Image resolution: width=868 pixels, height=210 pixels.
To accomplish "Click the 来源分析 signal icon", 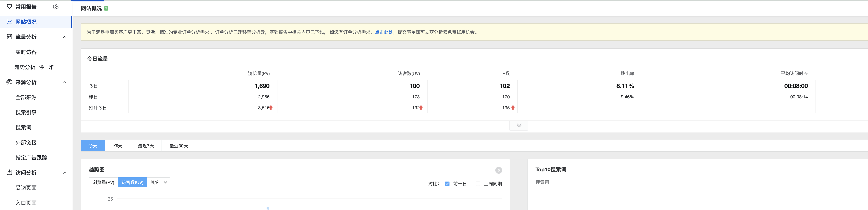I will [x=9, y=82].
